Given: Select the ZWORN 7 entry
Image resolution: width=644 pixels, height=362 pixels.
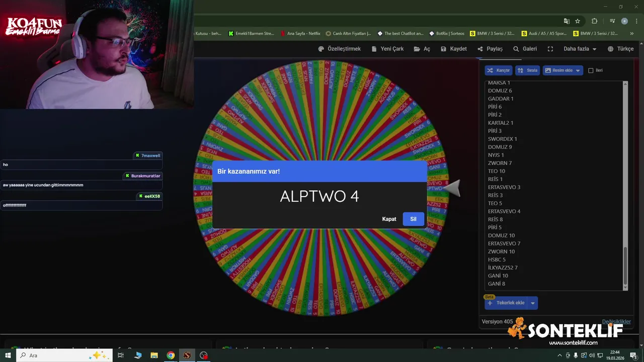Looking at the screenshot, I should pyautogui.click(x=500, y=163).
